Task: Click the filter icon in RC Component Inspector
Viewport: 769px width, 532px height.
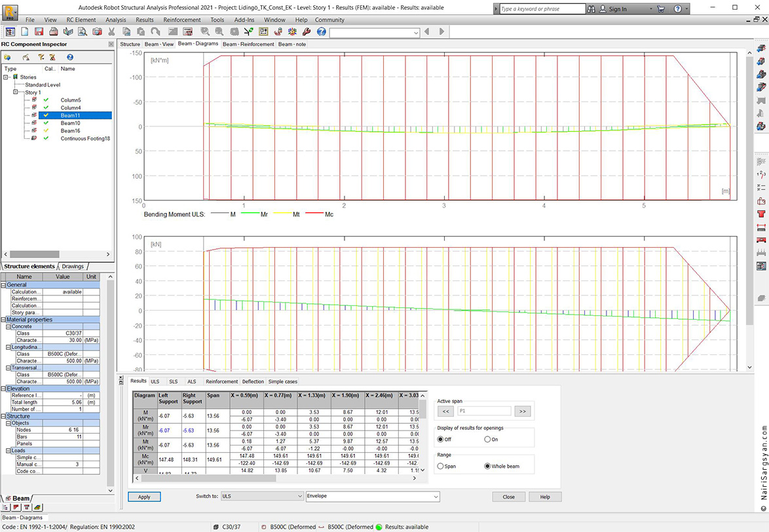Action: tap(41, 58)
